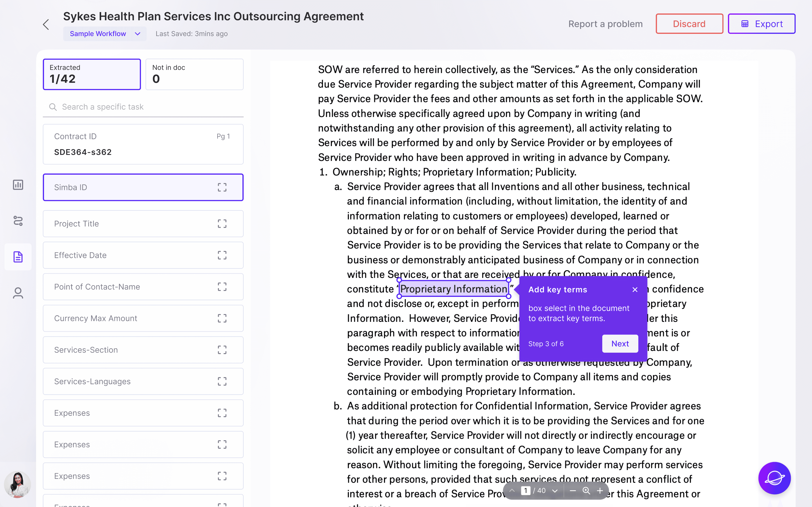
Task: Close the Add key terms tooltip
Action: click(x=635, y=290)
